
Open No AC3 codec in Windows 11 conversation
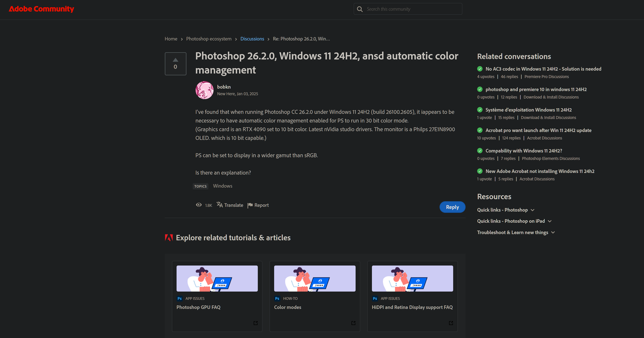pyautogui.click(x=543, y=69)
